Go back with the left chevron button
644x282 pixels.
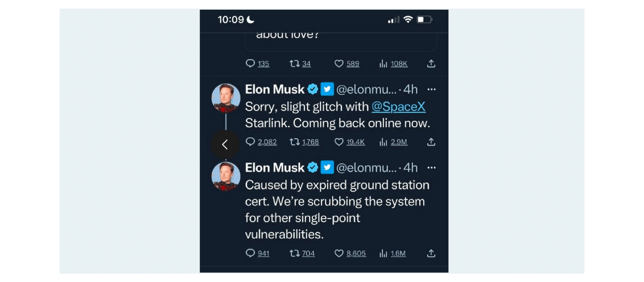[x=225, y=144]
